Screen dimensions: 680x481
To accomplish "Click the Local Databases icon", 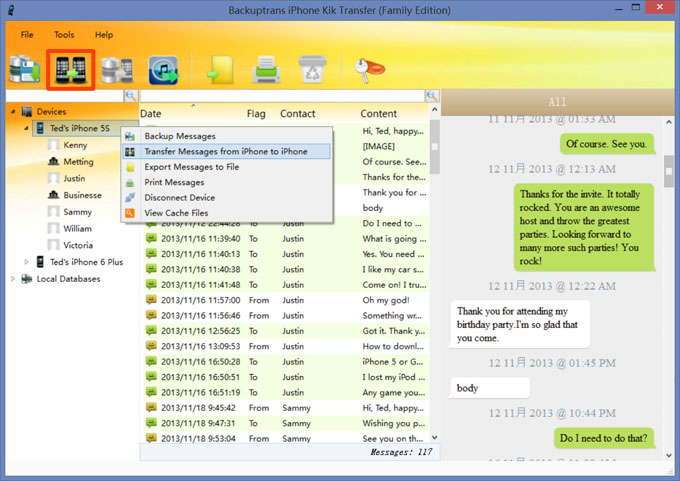I will pos(27,278).
